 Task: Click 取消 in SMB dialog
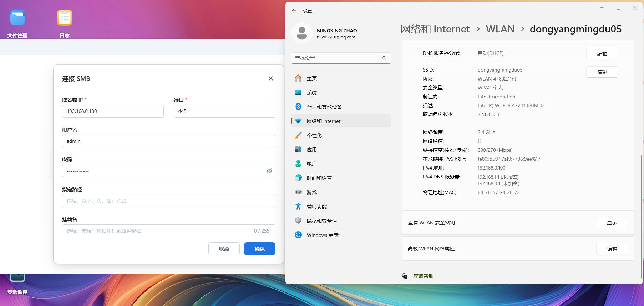tap(224, 249)
